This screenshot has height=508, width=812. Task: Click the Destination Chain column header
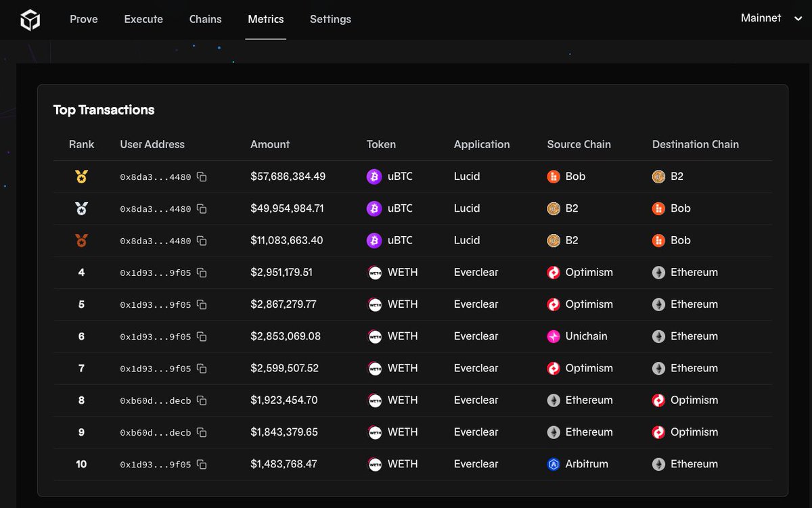(695, 144)
